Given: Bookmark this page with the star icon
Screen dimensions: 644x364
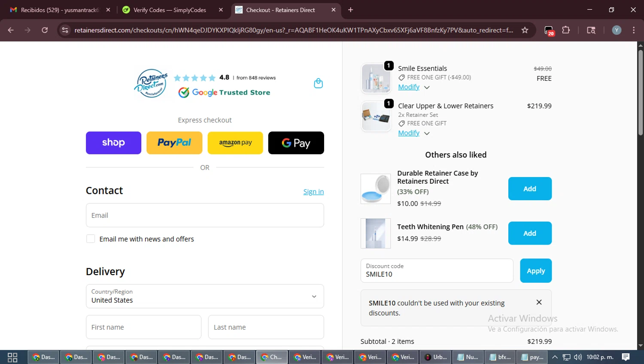Looking at the screenshot, I should coord(525,30).
